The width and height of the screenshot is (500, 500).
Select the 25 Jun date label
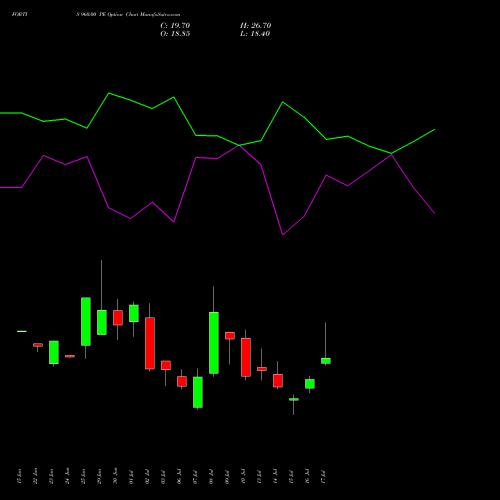pos(83,476)
